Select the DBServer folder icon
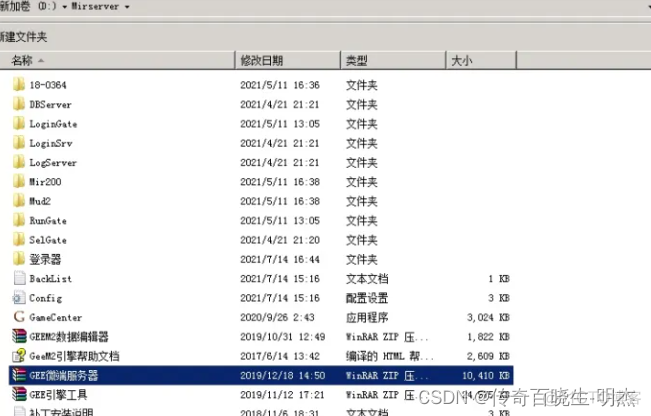Image resolution: width=651 pixels, height=416 pixels. coord(19,104)
